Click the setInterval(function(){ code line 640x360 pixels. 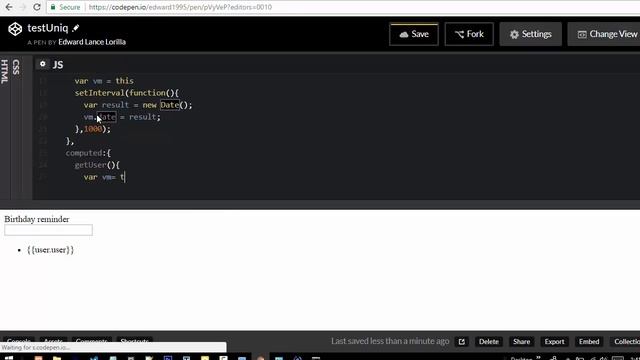pos(127,93)
